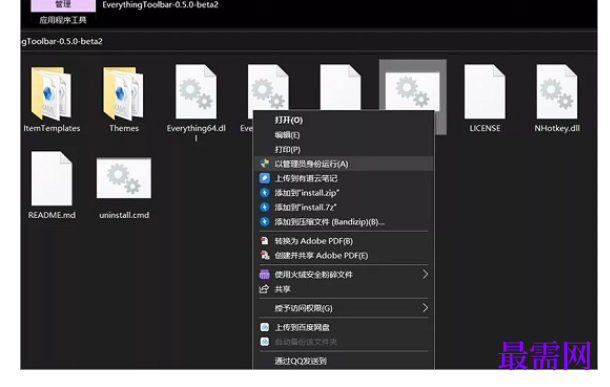Click the address bar path gToolbar-0.5.0-beta2
The image size is (610, 387).
[61, 41]
